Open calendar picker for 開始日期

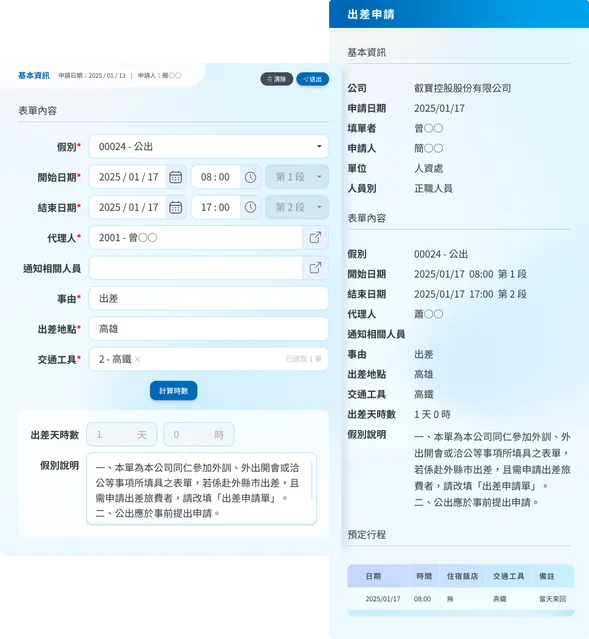tap(176, 177)
